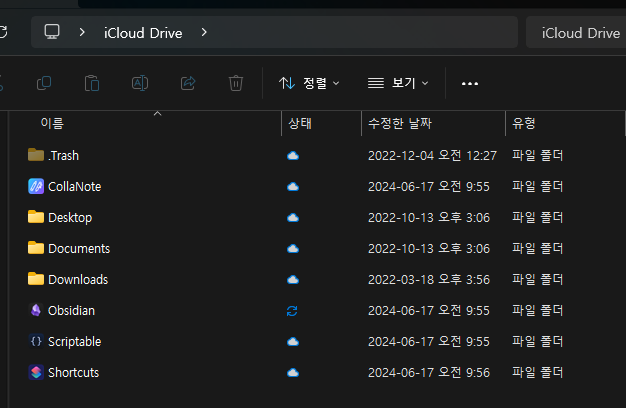
Task: Click the Paste toolbar icon
Action: tap(92, 83)
